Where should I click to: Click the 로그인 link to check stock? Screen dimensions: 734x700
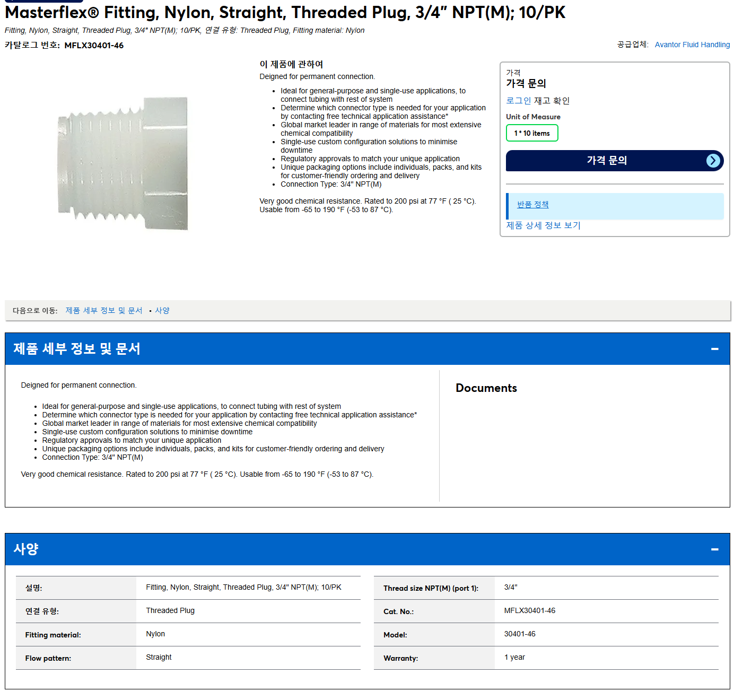click(518, 101)
